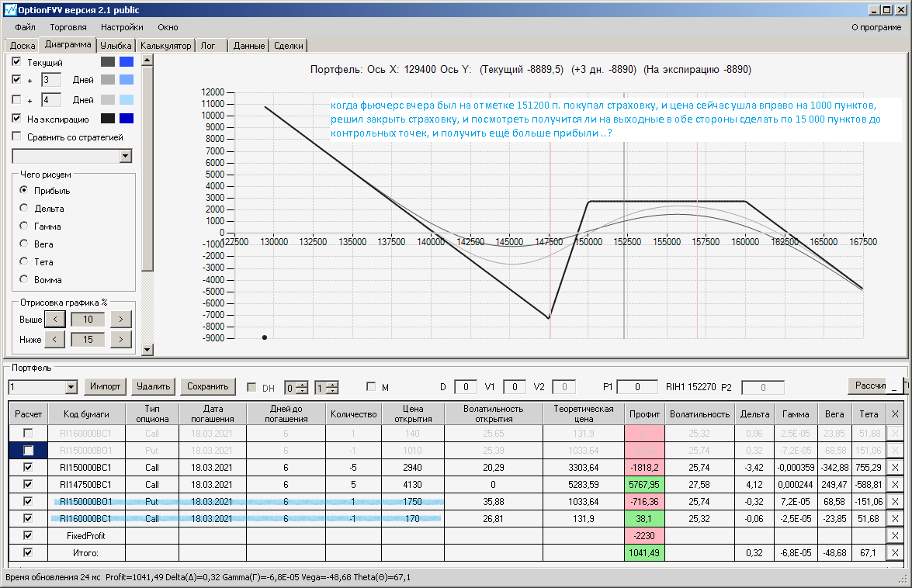Remove the FixedProfit row using its X
The height and width of the screenshot is (588, 912).
point(895,536)
